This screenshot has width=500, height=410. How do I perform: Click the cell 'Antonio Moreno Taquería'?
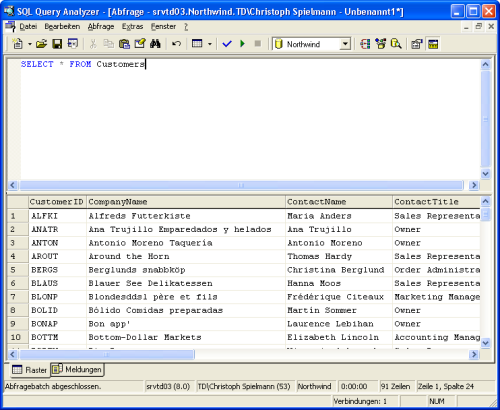point(186,243)
